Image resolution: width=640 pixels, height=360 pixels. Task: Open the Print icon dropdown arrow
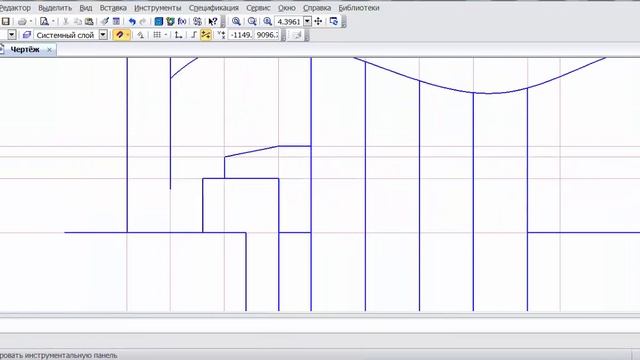(31, 22)
